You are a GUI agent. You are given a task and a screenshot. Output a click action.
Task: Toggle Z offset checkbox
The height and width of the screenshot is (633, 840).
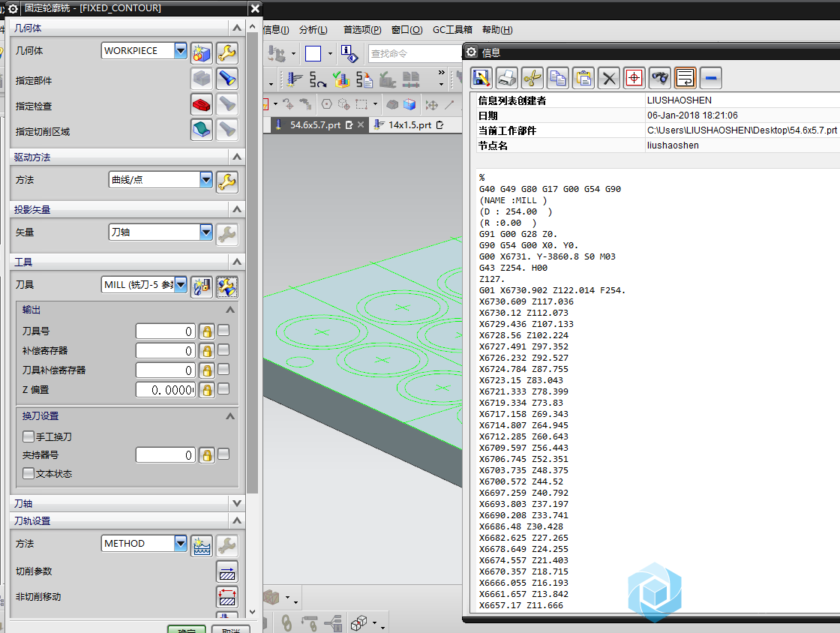pos(224,388)
